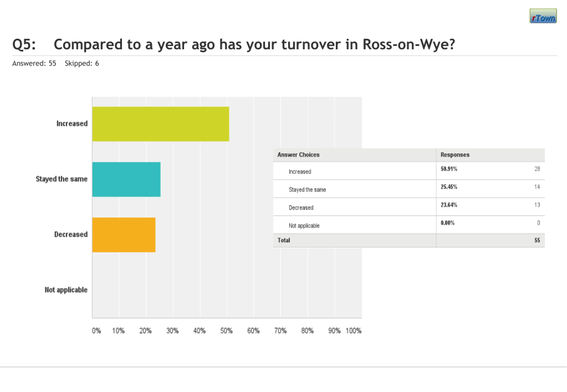Click the Skipped: 6 label
The image size is (567, 392).
82,63
